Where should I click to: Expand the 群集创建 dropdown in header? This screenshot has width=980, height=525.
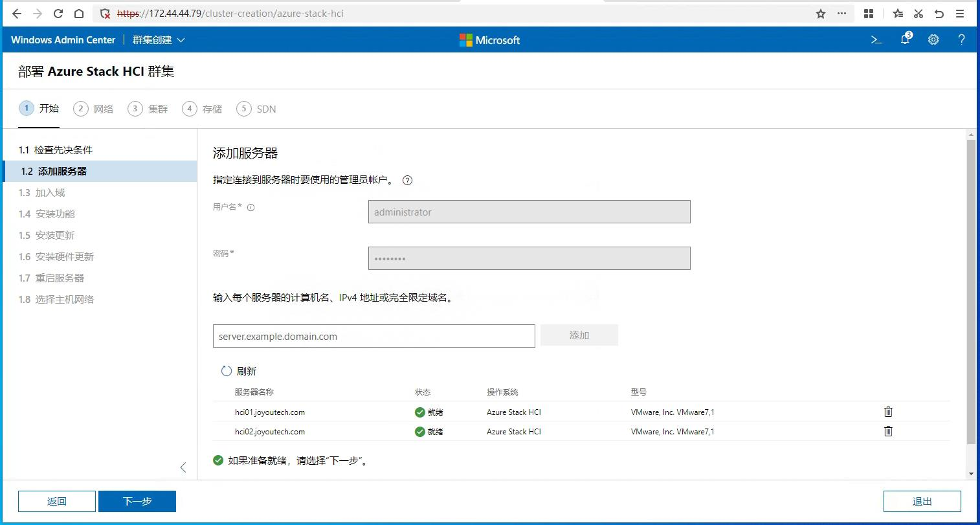(x=159, y=40)
